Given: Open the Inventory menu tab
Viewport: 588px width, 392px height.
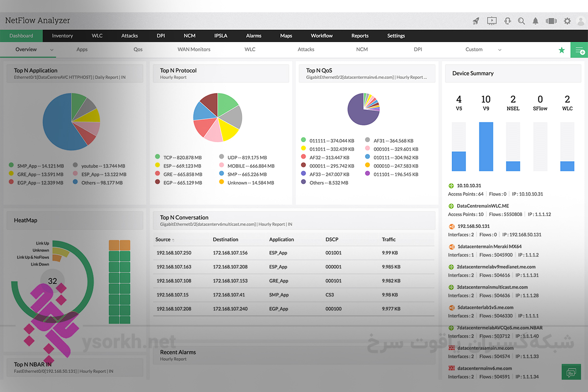Looking at the screenshot, I should pyautogui.click(x=62, y=36).
